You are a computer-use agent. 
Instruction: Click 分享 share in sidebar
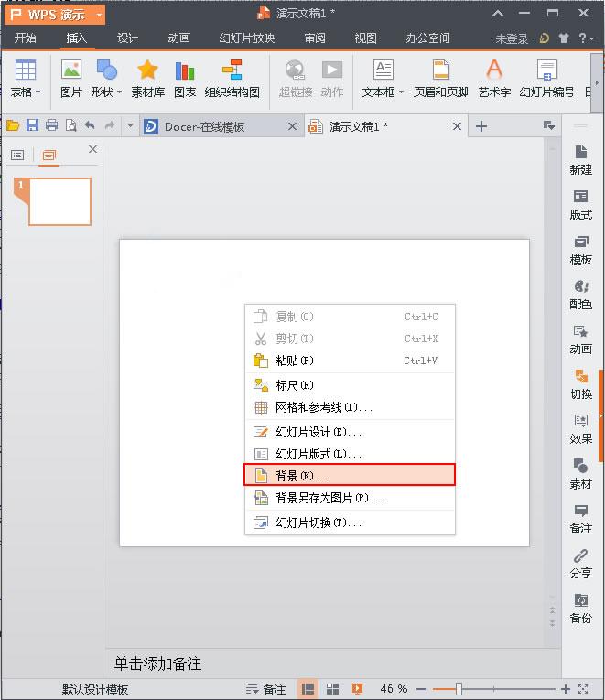pos(581,564)
